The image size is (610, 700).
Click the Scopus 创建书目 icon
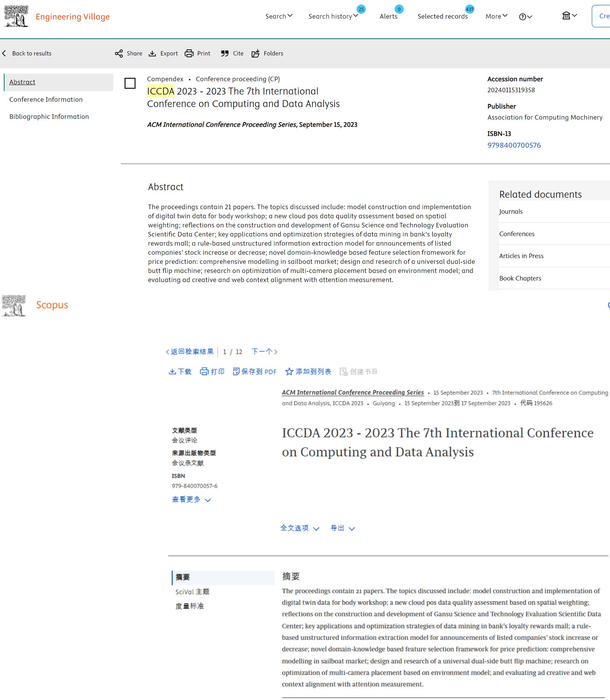(x=343, y=372)
